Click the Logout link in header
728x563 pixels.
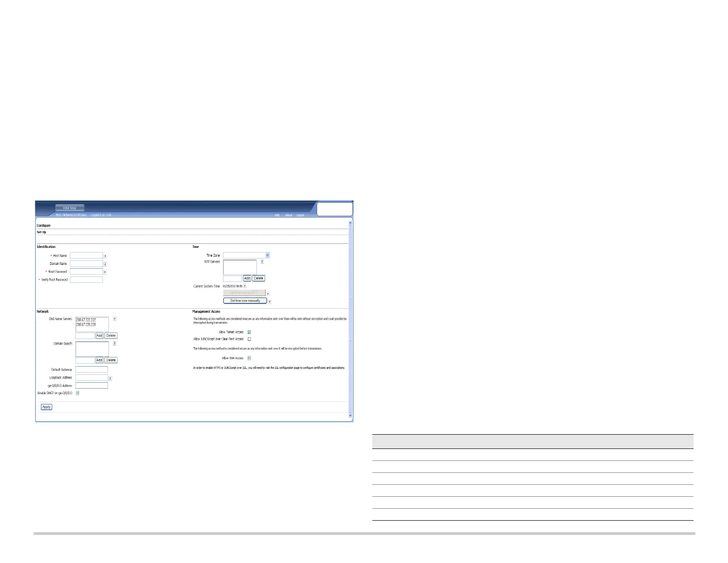(300, 215)
